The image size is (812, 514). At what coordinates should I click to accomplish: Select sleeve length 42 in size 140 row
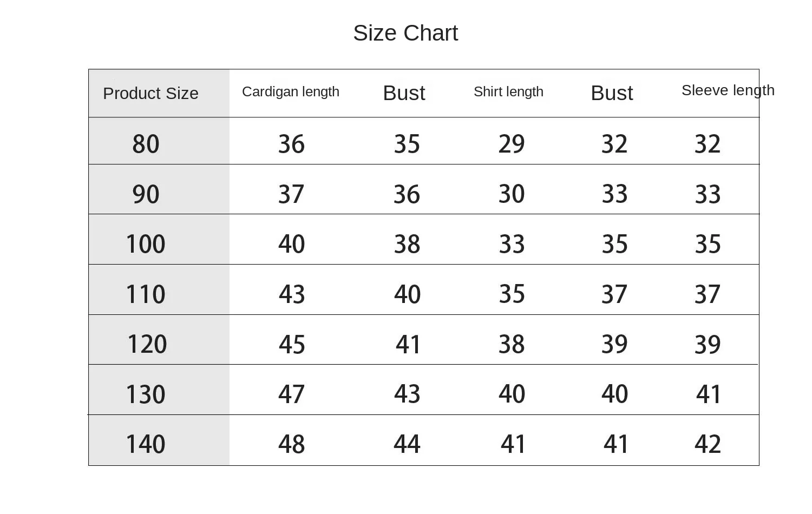point(708,444)
